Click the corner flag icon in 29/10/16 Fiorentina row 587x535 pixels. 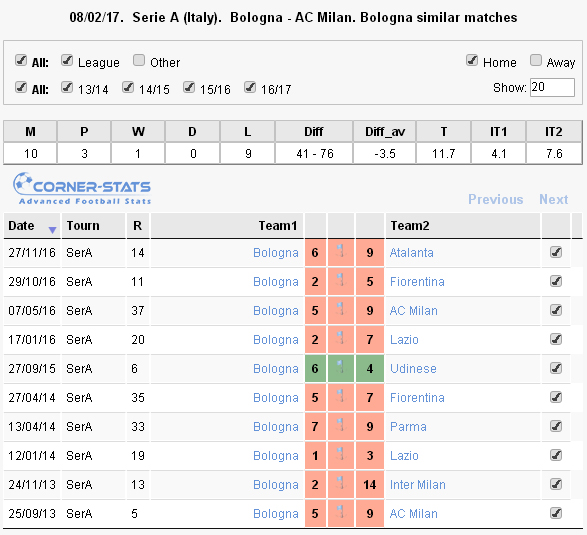coord(340,279)
